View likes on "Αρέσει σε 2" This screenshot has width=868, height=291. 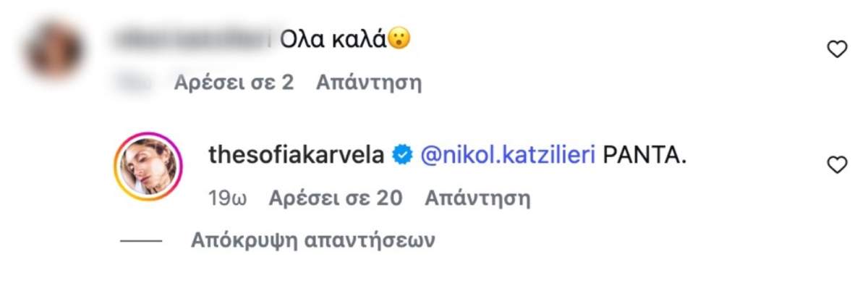click(x=234, y=82)
